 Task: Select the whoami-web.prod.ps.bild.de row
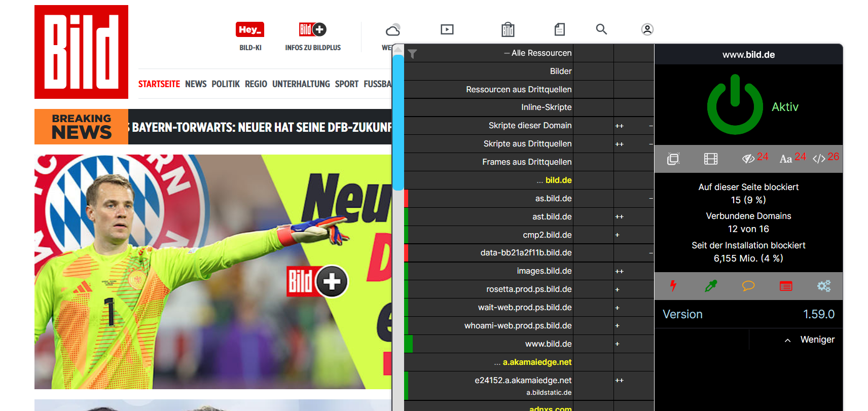click(x=529, y=326)
